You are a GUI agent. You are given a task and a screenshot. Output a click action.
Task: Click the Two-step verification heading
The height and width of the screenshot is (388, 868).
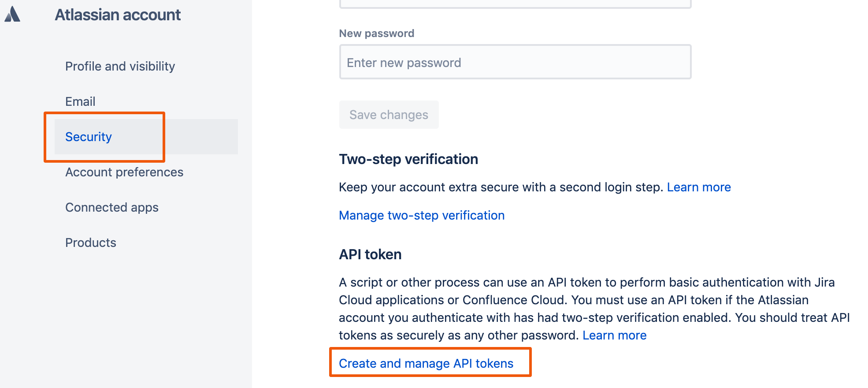408,159
